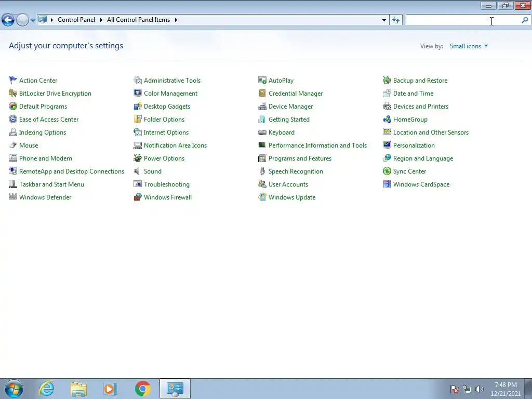The image size is (532, 399).
Task: Open the Phone and Modem icon
Action: [13, 158]
